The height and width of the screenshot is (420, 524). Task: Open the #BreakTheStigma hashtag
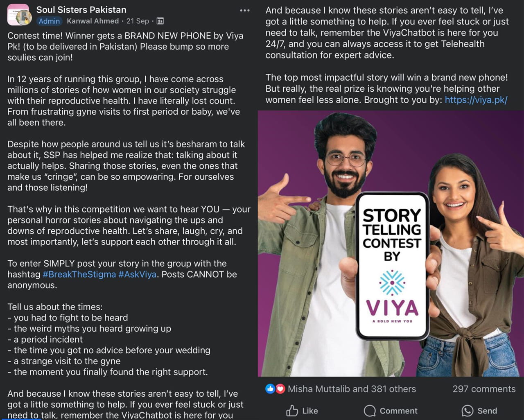pos(79,274)
